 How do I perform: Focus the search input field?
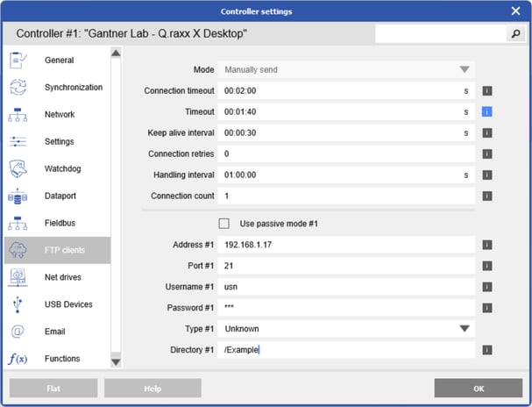tap(440, 33)
